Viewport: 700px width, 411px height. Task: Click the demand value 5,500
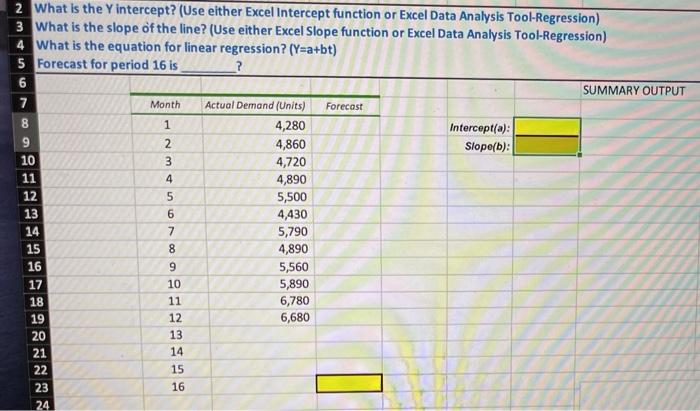pos(292,197)
